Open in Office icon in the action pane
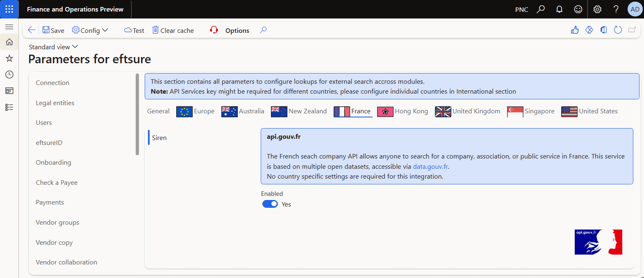This screenshot has width=644, height=278. click(603, 30)
